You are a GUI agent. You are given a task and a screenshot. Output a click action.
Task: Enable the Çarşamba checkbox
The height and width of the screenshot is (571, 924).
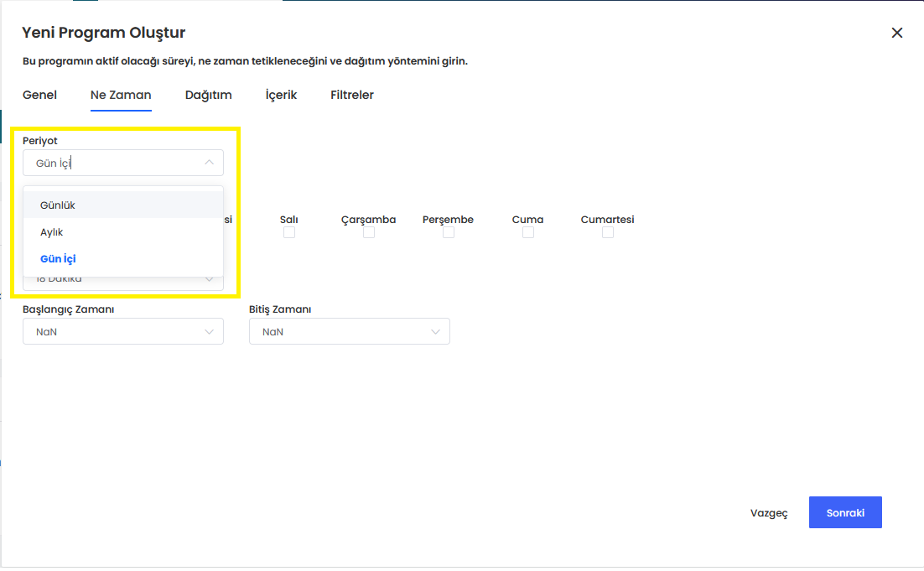[x=369, y=233]
